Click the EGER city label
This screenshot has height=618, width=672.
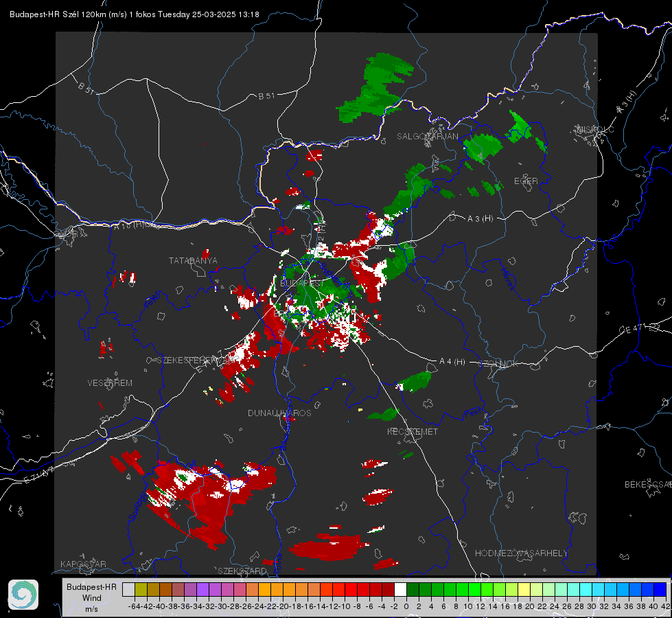coord(526,181)
